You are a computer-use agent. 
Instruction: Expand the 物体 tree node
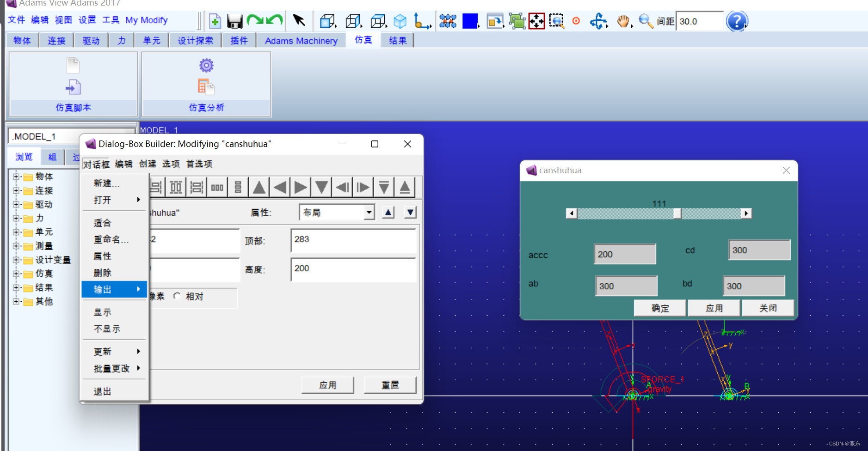click(x=16, y=177)
